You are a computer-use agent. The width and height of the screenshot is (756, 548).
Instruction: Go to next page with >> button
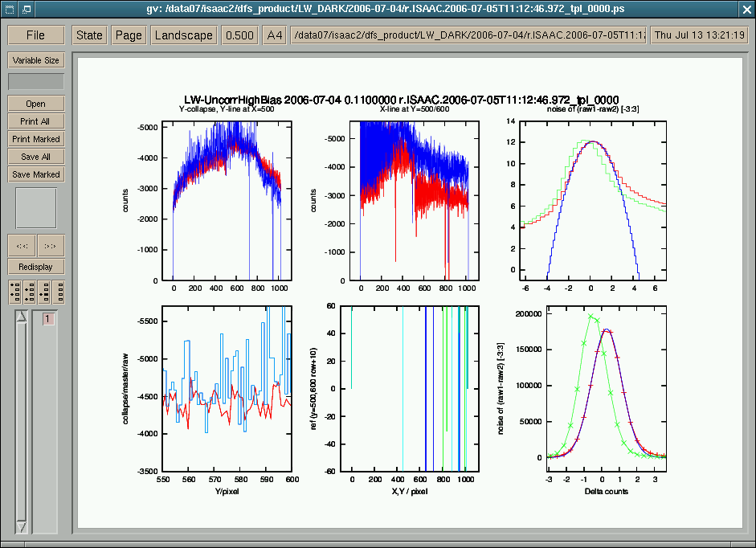coord(51,246)
